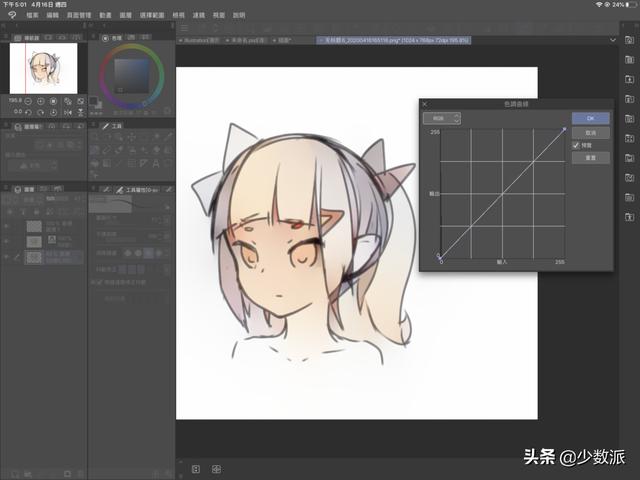Toggle visibility of the selected bottom layer
The height and width of the screenshot is (480, 640).
point(6,257)
